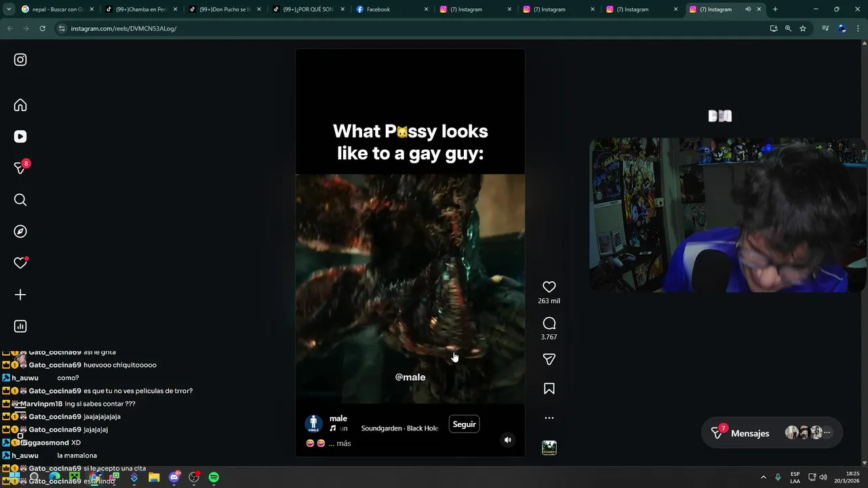Open microphone indicator in system tray
The width and height of the screenshot is (868, 488).
778,477
